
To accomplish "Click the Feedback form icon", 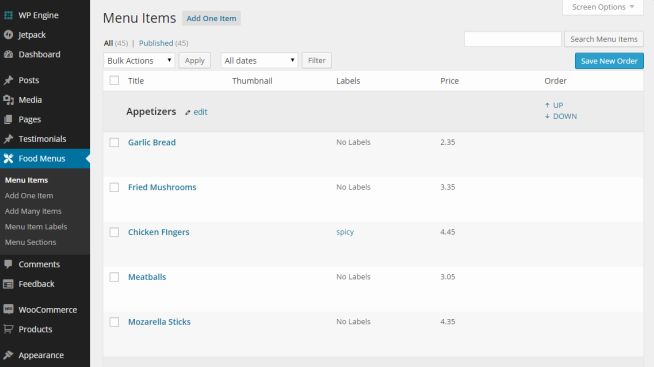I will tap(8, 284).
